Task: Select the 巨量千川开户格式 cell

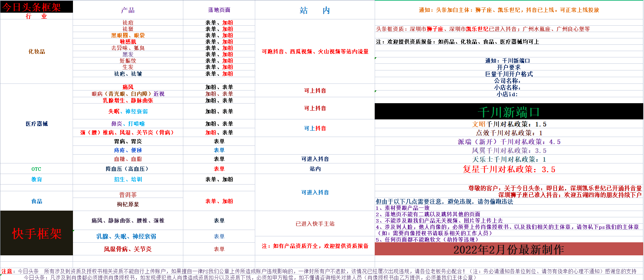Action: [x=509, y=74]
